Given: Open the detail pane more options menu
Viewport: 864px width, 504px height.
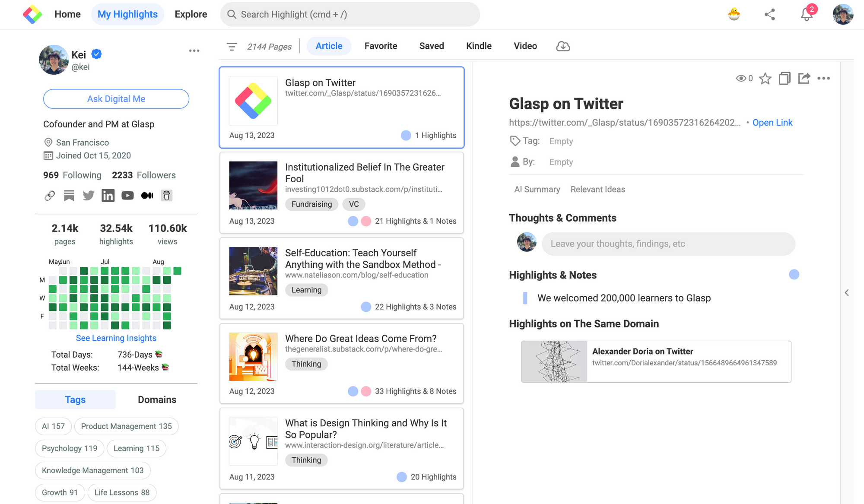Looking at the screenshot, I should point(824,78).
